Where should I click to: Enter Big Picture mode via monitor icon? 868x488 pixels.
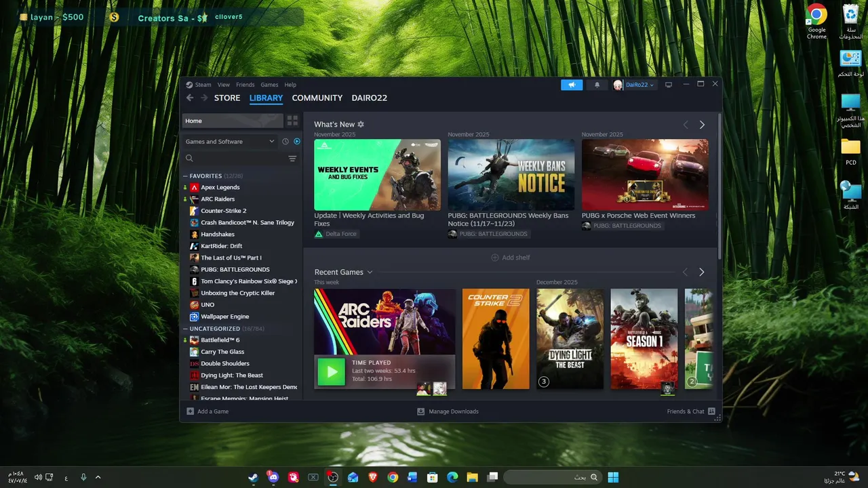pyautogui.click(x=669, y=85)
